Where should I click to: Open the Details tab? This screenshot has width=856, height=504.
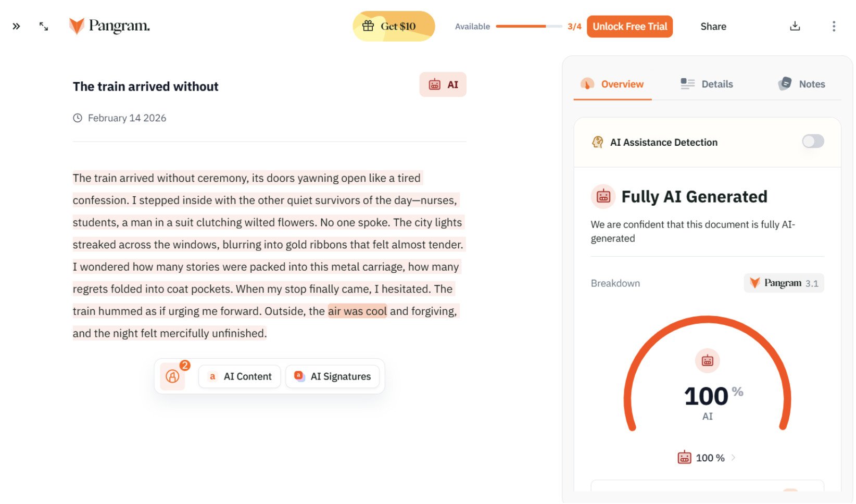(x=707, y=84)
